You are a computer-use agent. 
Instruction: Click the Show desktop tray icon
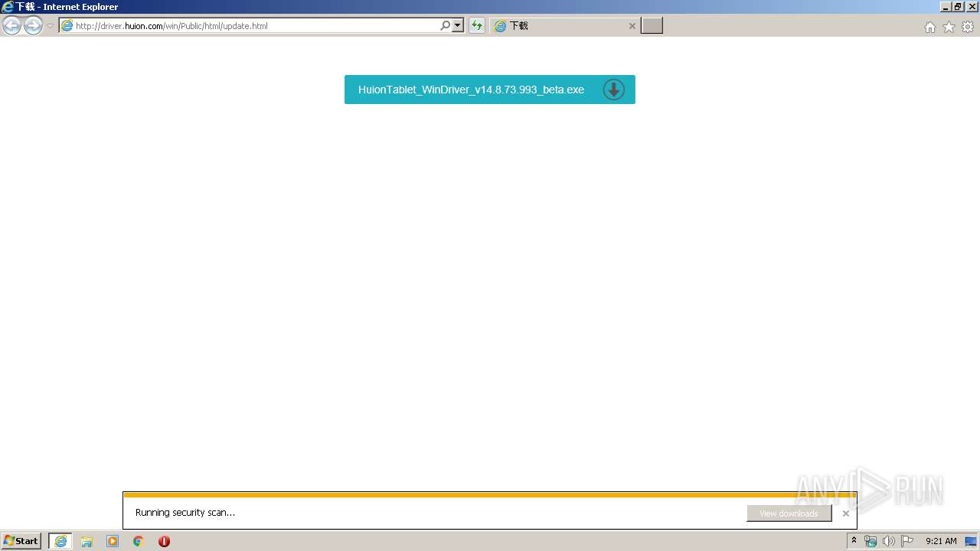click(971, 541)
